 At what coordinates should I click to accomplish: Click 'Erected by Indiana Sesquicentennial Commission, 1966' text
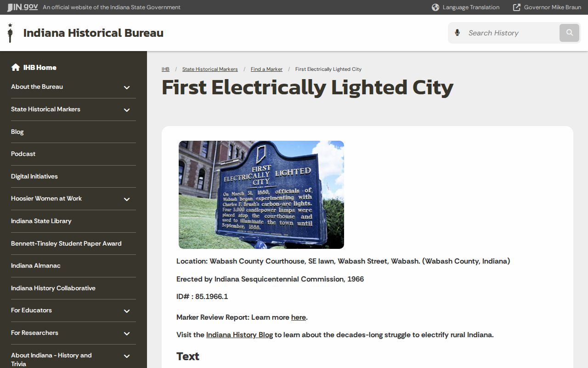pyautogui.click(x=270, y=279)
